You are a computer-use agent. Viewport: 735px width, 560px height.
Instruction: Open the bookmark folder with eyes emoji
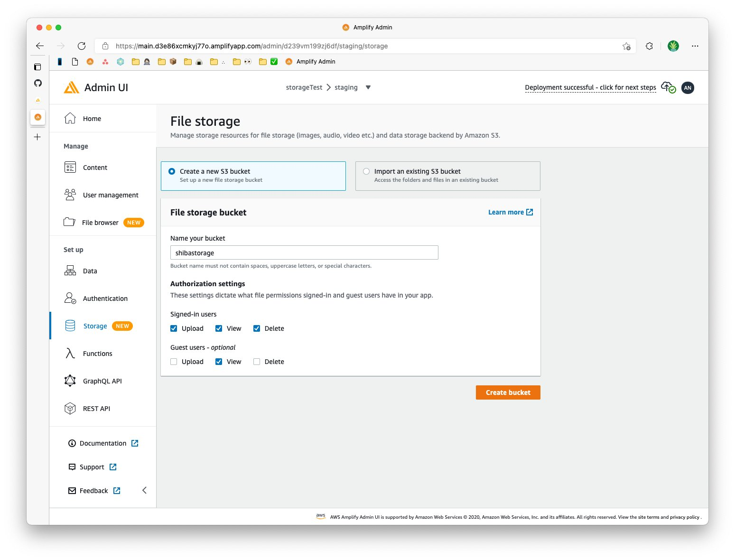pos(242,62)
